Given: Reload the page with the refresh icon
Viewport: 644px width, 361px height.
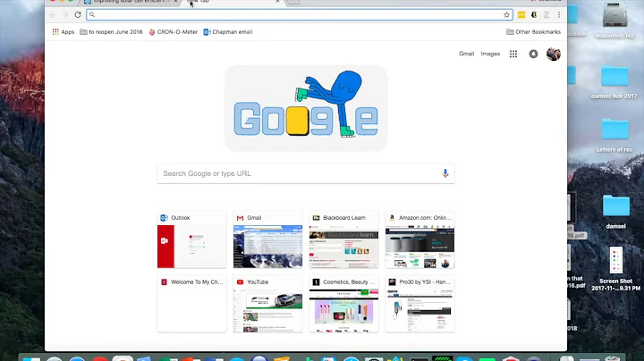Looking at the screenshot, I should point(78,15).
